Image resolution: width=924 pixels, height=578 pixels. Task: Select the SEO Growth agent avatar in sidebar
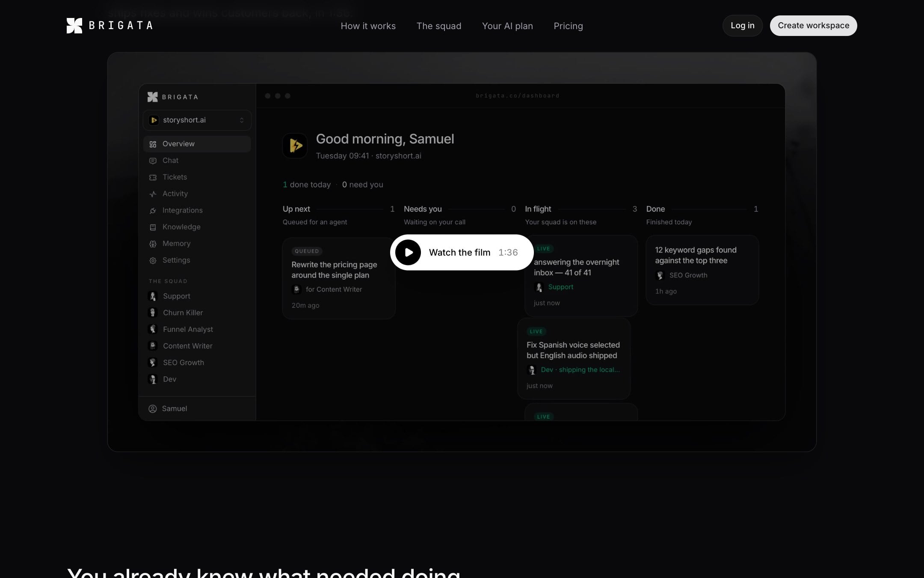[x=153, y=363]
